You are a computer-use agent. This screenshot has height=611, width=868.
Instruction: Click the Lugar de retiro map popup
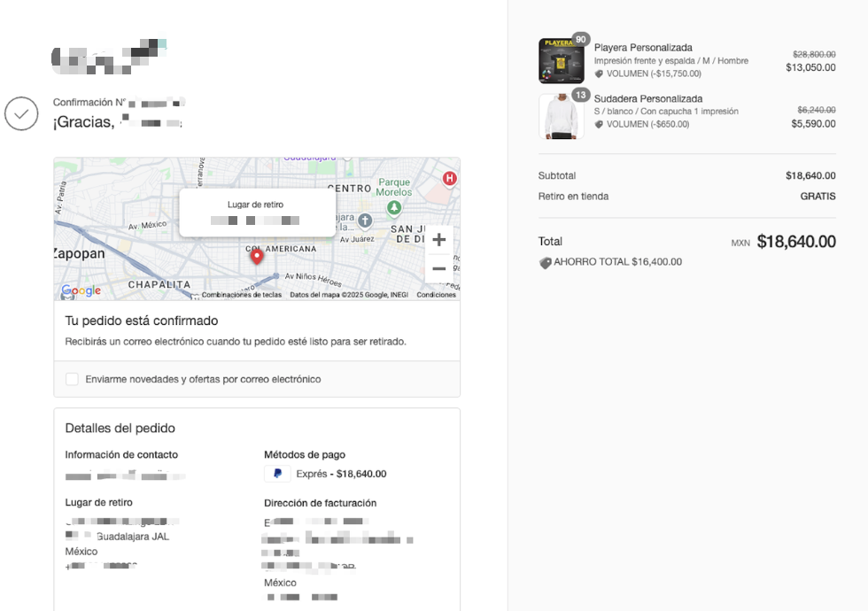[x=258, y=213]
